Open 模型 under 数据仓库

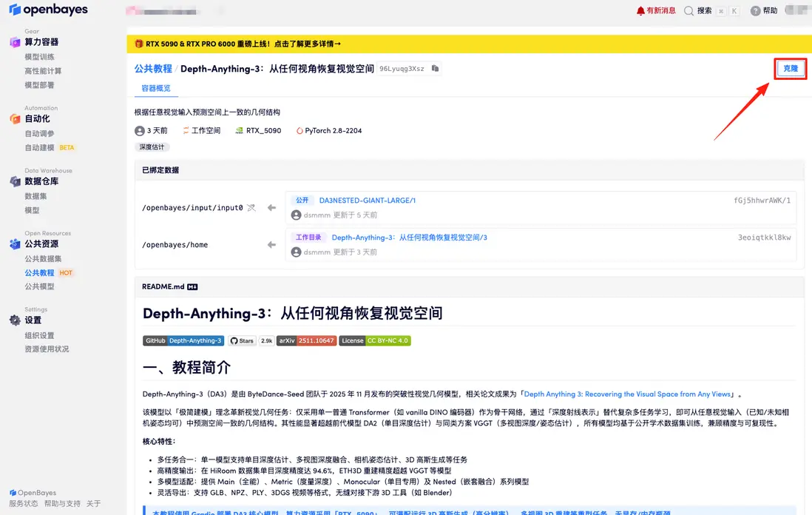pyautogui.click(x=32, y=210)
